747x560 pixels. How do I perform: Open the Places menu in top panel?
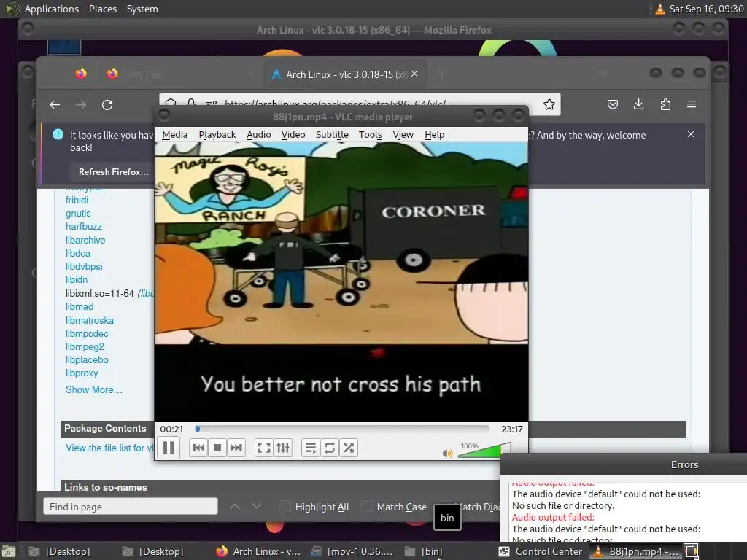(103, 9)
